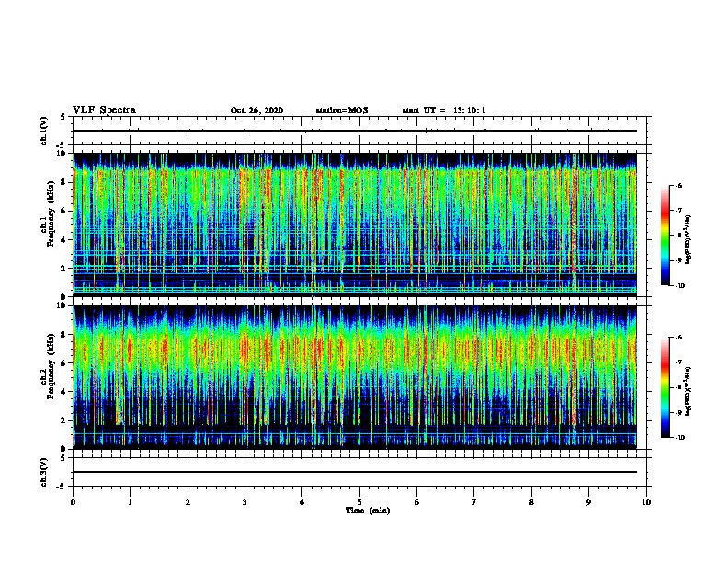The width and height of the screenshot is (728, 563).
Task: Click time axis tick label "5"
Action: pos(359,502)
